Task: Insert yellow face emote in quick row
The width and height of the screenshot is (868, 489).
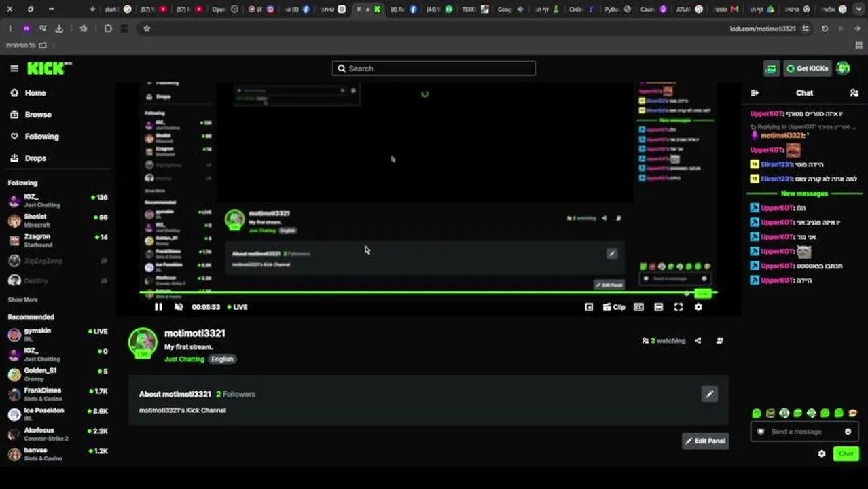Action: [770, 413]
